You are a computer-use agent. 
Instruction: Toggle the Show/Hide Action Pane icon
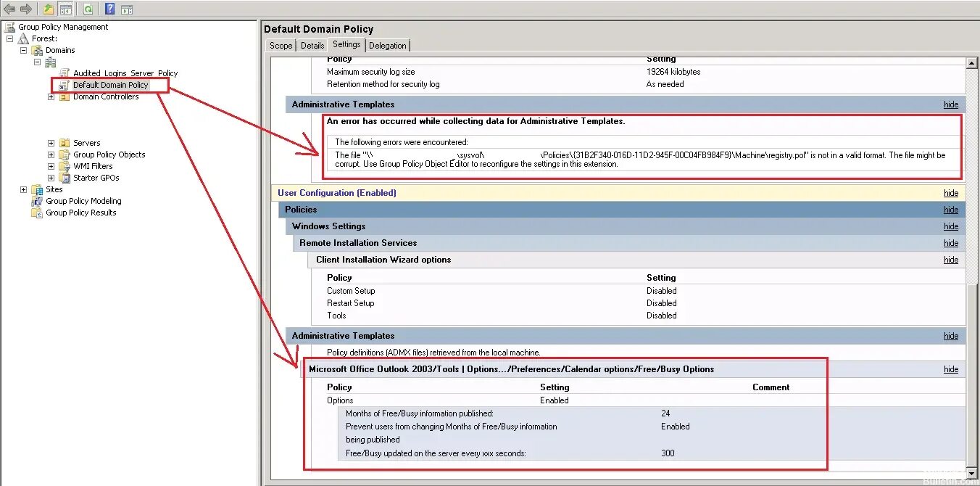pos(126,9)
